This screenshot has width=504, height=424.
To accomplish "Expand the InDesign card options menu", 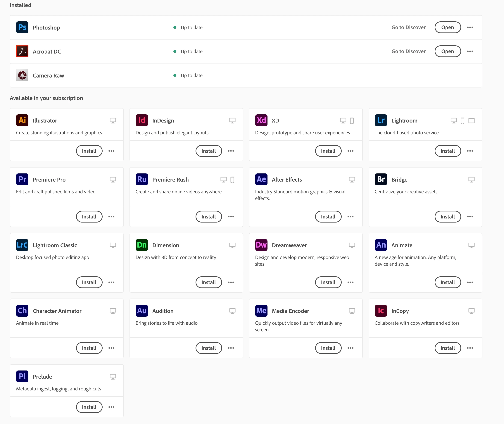I will [231, 151].
